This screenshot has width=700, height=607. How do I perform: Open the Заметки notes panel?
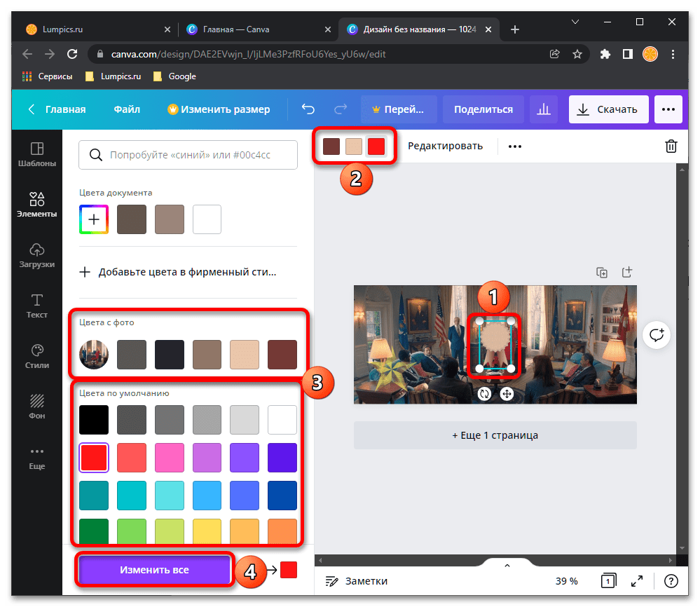click(356, 581)
